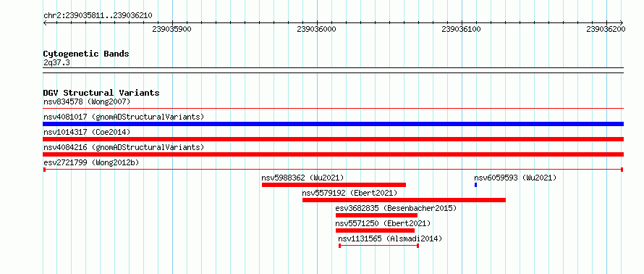Open the nsv6059593 (Wu2021) variant label

(515, 178)
